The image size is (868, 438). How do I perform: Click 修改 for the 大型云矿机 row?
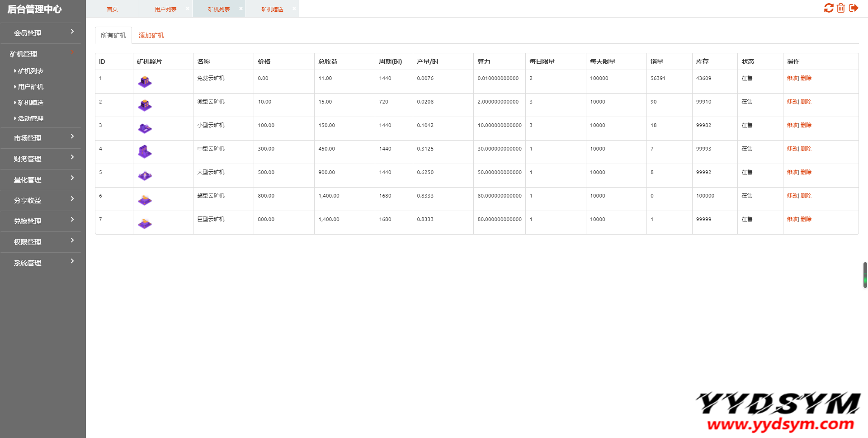pyautogui.click(x=792, y=172)
